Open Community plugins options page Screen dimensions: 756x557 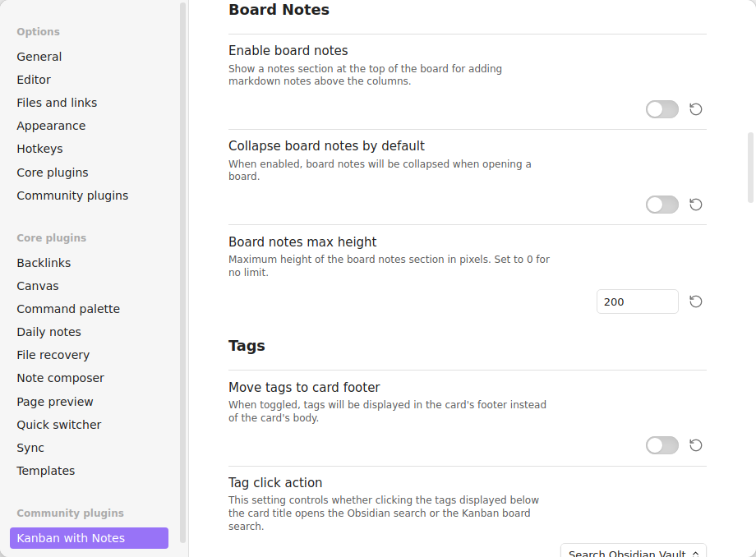[x=90, y=196]
